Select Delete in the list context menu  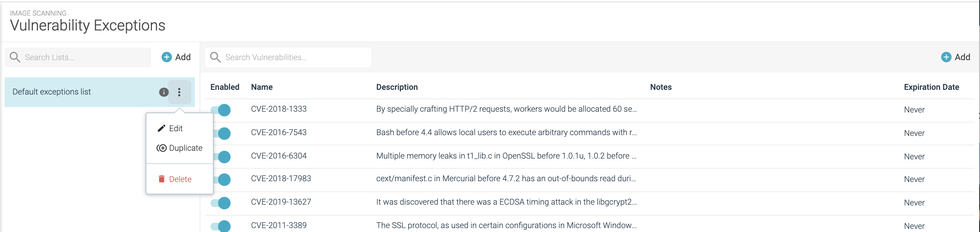pos(180,179)
